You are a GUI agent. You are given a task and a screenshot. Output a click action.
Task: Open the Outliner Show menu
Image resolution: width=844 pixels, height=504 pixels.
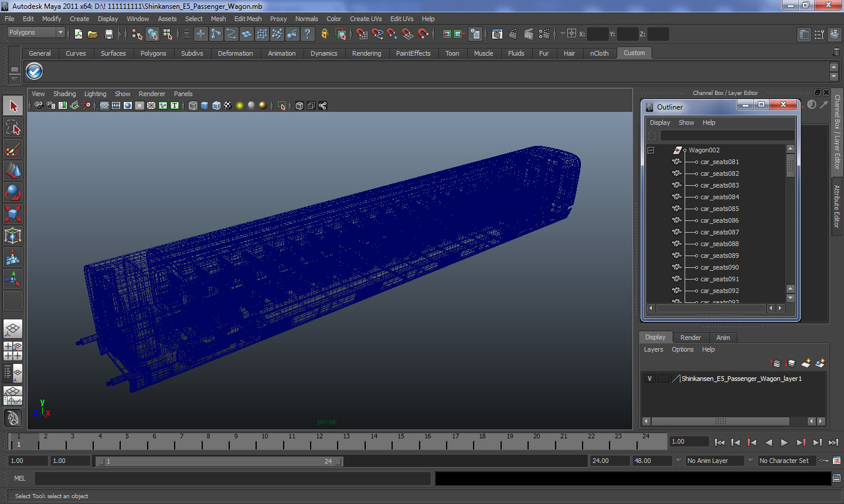point(686,122)
